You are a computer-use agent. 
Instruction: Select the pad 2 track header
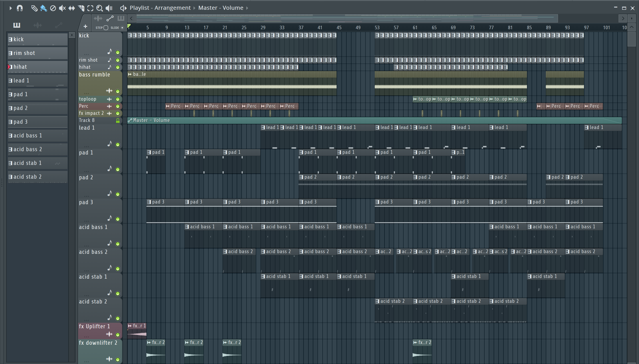click(100, 186)
